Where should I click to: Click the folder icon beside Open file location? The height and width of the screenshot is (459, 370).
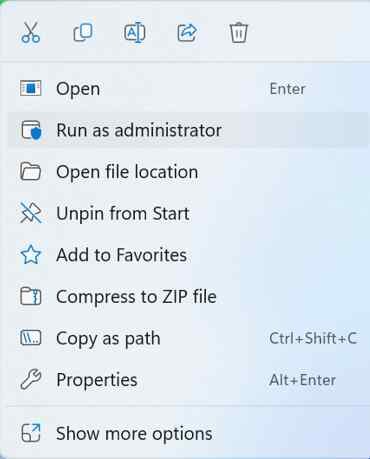click(x=31, y=172)
